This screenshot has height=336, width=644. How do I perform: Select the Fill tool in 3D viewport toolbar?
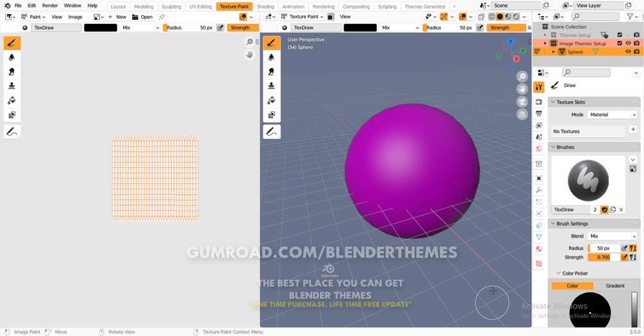[272, 100]
